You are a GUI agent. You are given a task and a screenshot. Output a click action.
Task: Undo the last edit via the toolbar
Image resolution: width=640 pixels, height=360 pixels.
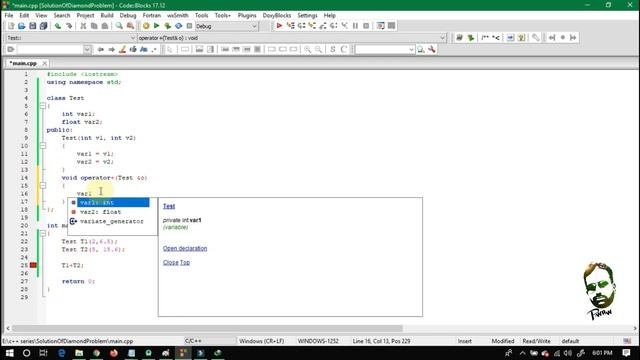[x=58, y=26]
